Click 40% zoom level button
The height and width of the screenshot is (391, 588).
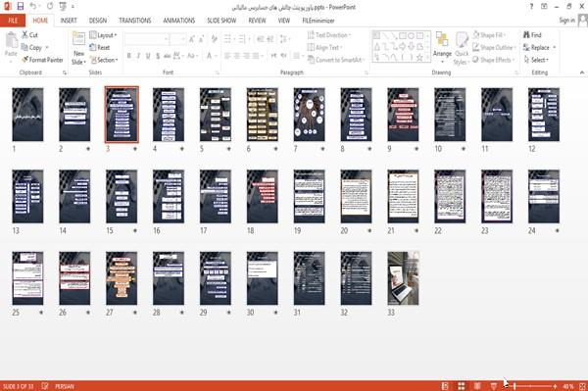567,386
